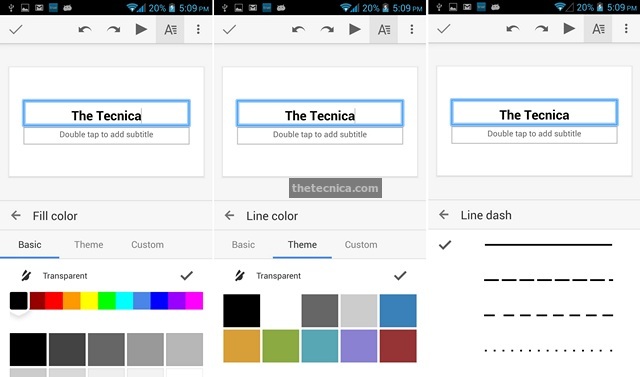Choose gold theme swatch in Line color
Screen dimensions: 640x377
point(242,346)
